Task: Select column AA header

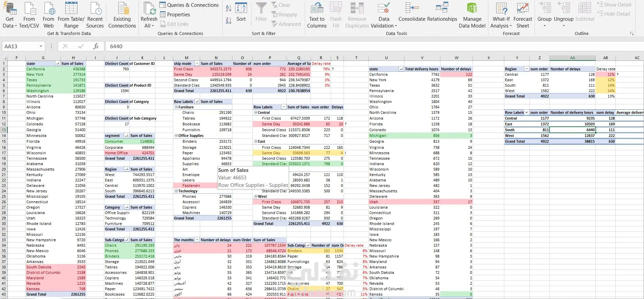Action: tap(572, 58)
